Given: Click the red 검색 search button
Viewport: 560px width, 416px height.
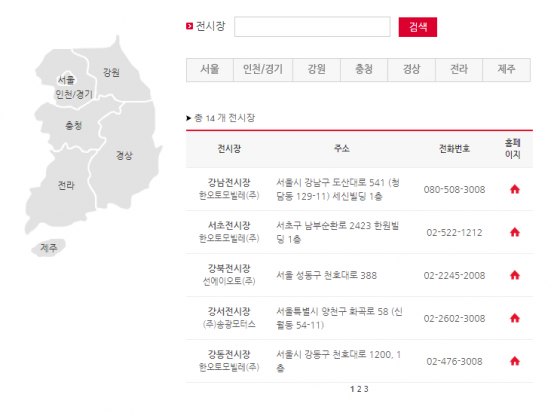Looking at the screenshot, I should (418, 27).
